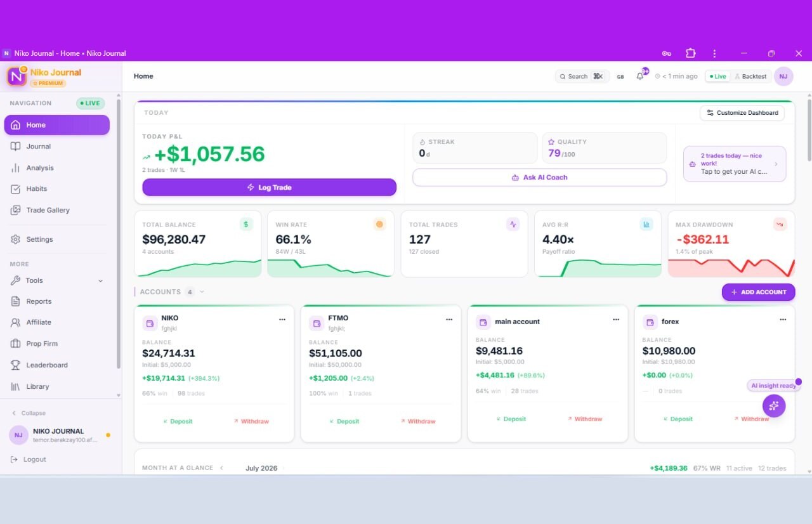The height and width of the screenshot is (524, 812).
Task: Click the main page vertical scrollbar
Action: (x=809, y=130)
